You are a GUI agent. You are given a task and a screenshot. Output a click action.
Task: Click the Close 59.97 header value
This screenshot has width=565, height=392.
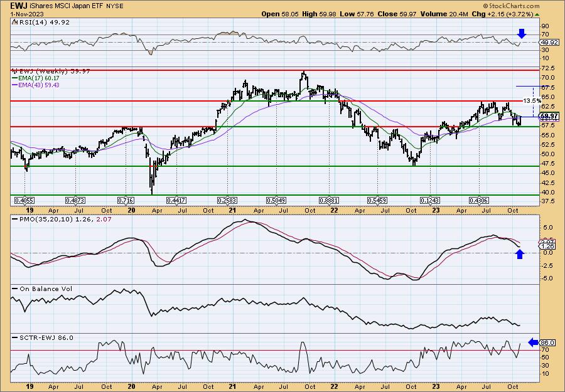click(x=397, y=14)
